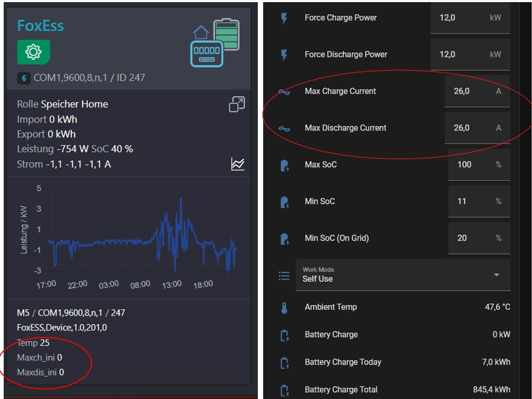Click the Force Discharge Power label
The width and height of the screenshot is (532, 399).
346,54
